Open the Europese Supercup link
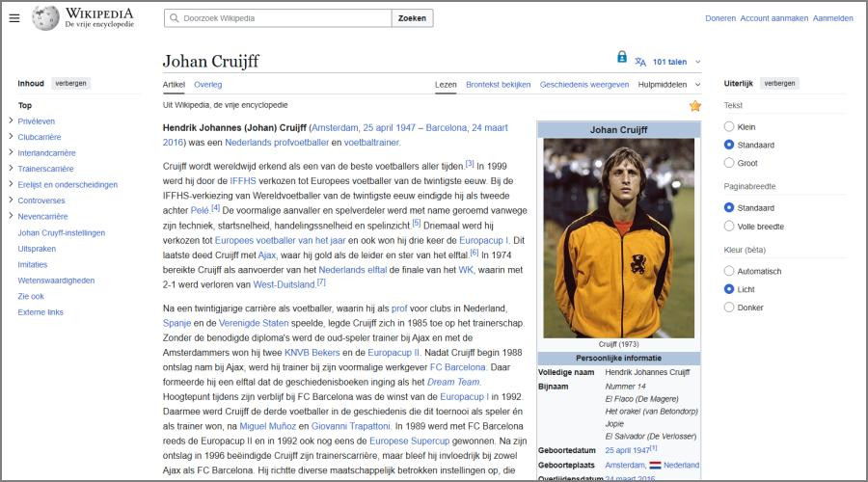 click(x=410, y=442)
